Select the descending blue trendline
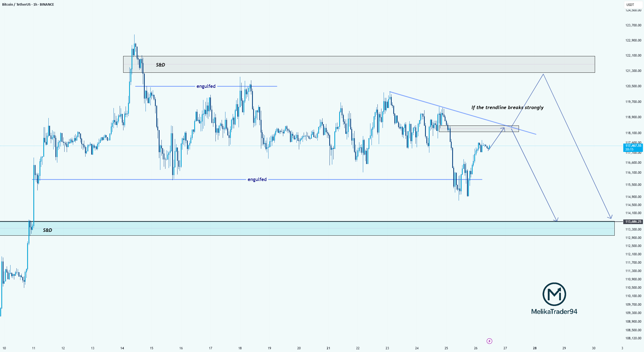The width and height of the screenshot is (644, 352). (x=463, y=113)
